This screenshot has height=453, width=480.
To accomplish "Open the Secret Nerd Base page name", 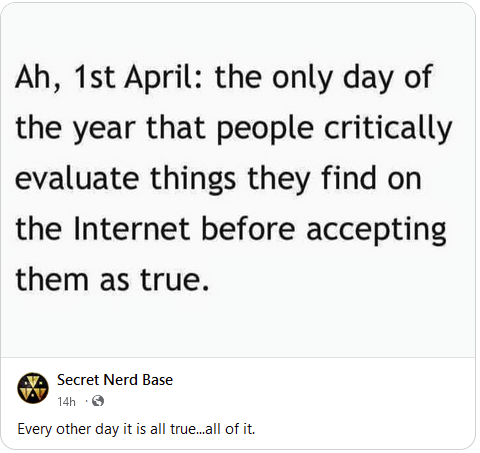I will pyautogui.click(x=115, y=380).
